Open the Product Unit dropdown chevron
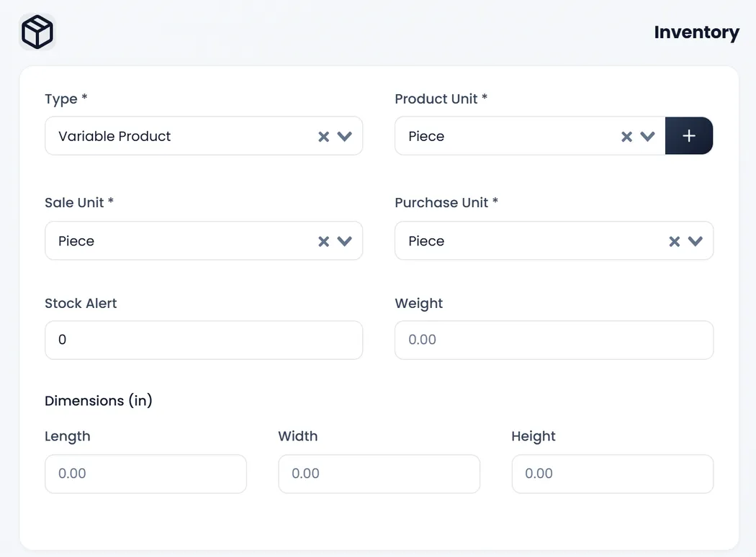Viewport: 756px width, 557px height. tap(647, 136)
